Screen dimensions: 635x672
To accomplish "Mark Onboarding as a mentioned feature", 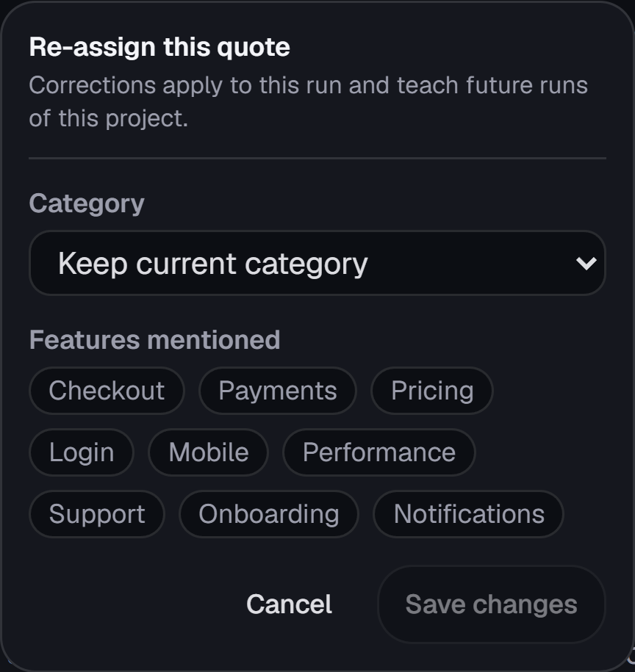I will pos(269,514).
